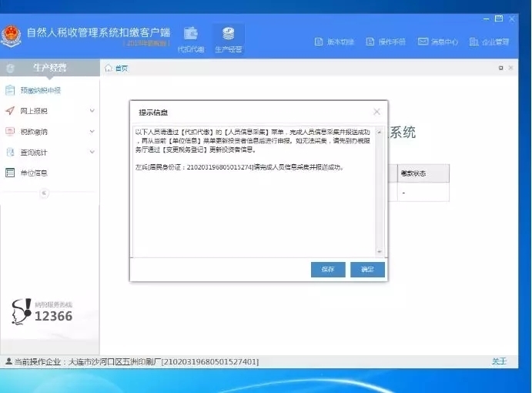
Task: Click the message text in the dialog
Action: coord(253,149)
